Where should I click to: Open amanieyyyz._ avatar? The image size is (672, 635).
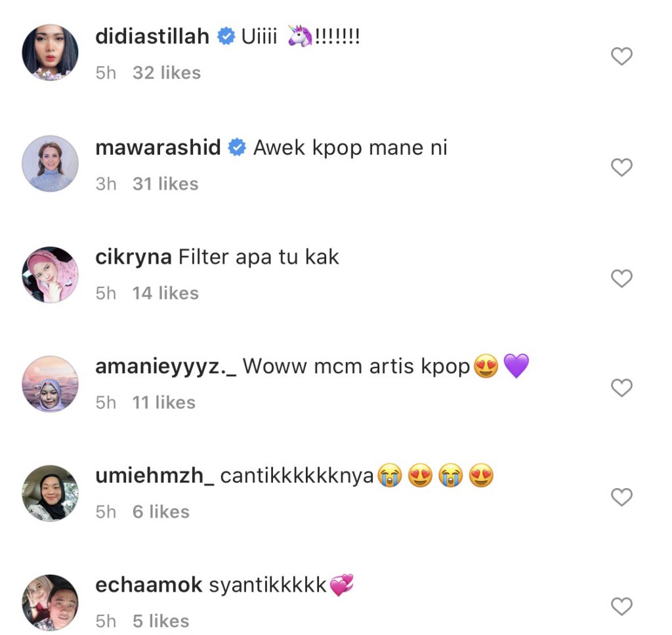pos(51,384)
